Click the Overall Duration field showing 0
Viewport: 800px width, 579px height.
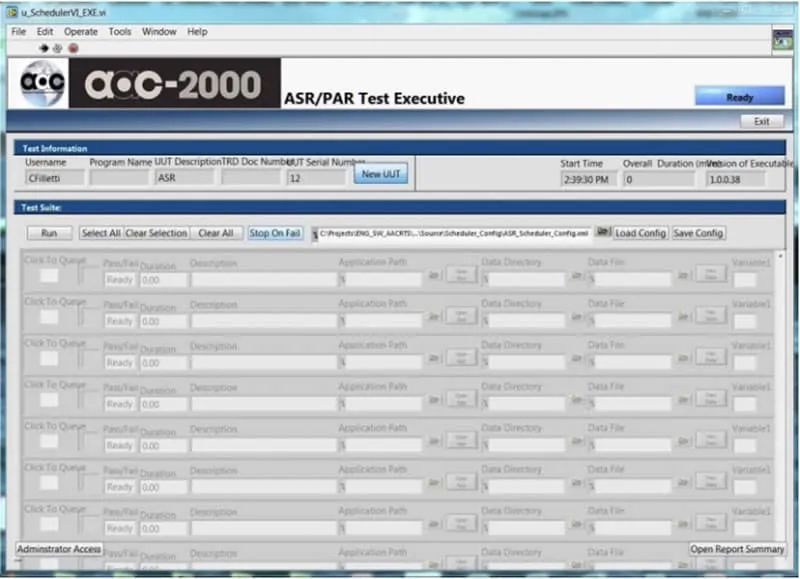pos(659,180)
